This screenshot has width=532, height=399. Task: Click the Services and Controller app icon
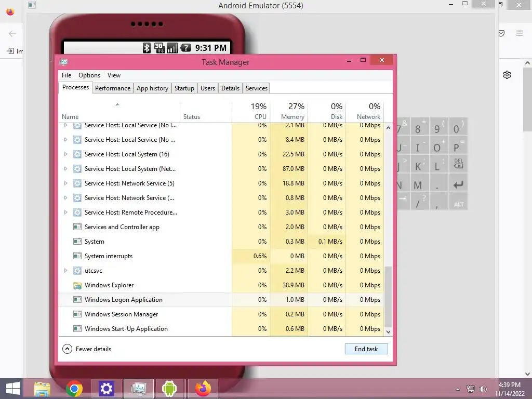tap(77, 227)
